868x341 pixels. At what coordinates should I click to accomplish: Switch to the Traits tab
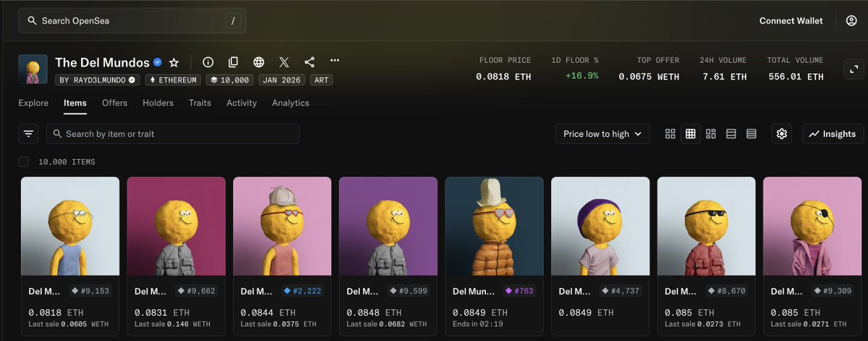[x=200, y=103]
